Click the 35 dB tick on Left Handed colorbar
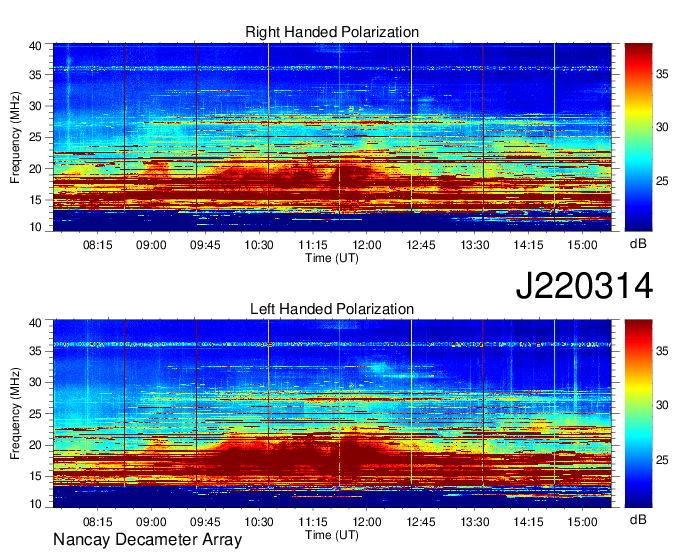The height and width of the screenshot is (552, 680). [x=662, y=351]
